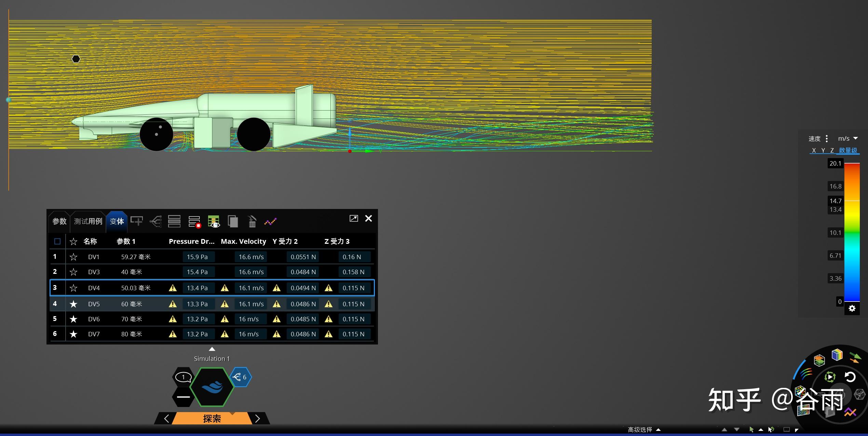Viewport: 868px width, 436px height.
Task: Unstar the DV5 variant
Action: [x=73, y=304]
